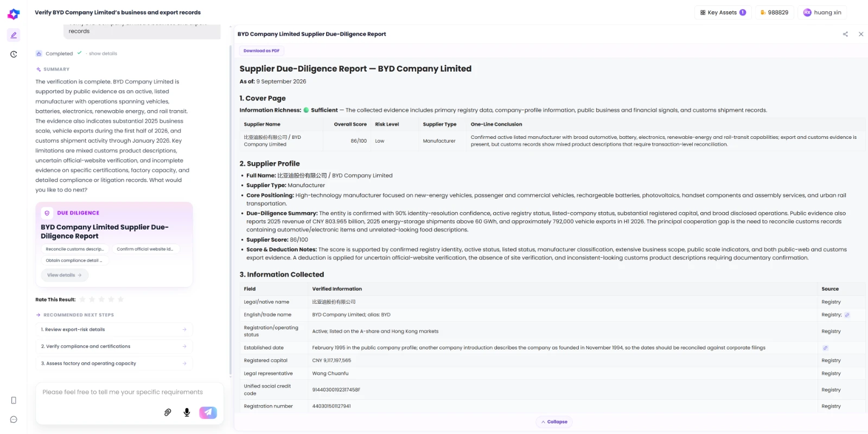Image resolution: width=868 pixels, height=434 pixels.
Task: Open the chat bubble feedback icon
Action: pos(14,419)
